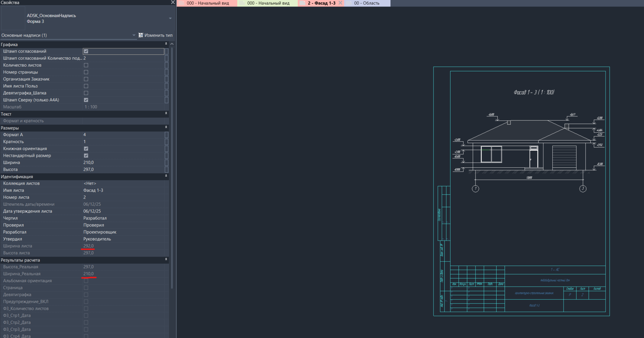
Task: Switch to the green '000 - Начальный вид' tab
Action: (x=268, y=3)
